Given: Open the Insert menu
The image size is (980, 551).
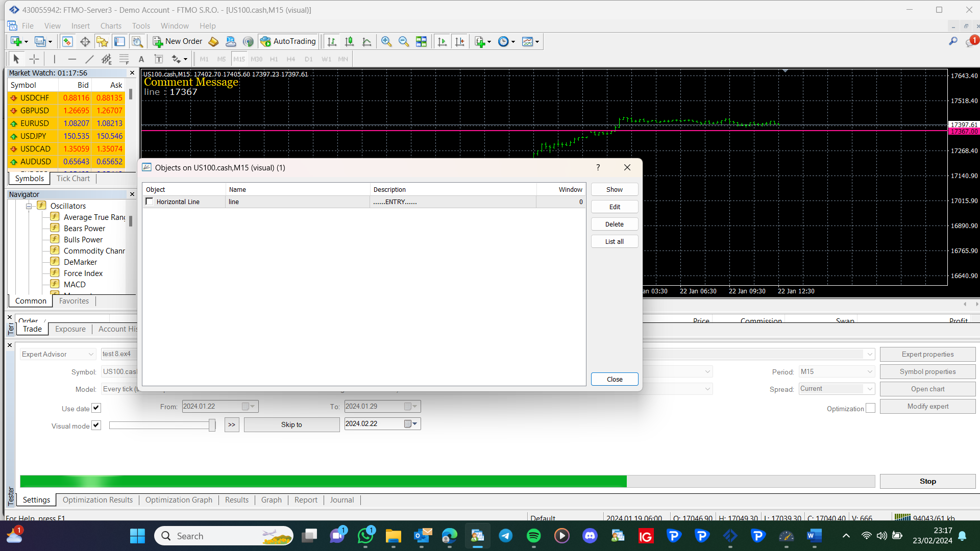Looking at the screenshot, I should tap(80, 26).
